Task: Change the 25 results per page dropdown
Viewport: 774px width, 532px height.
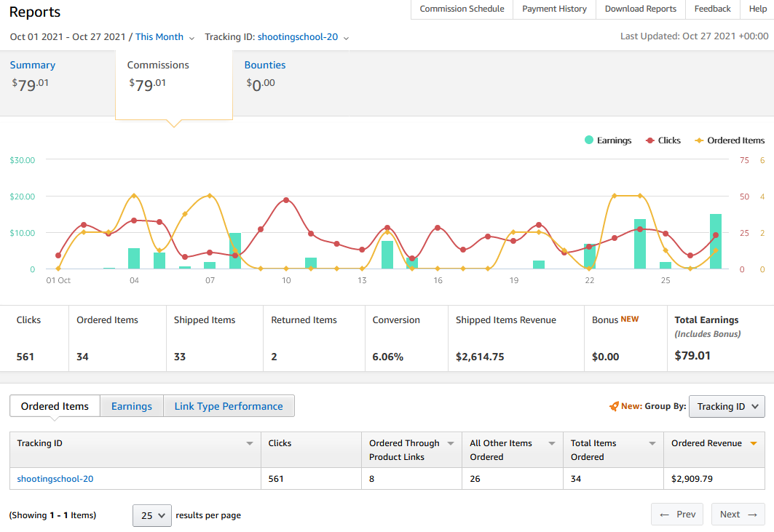Action: point(152,515)
